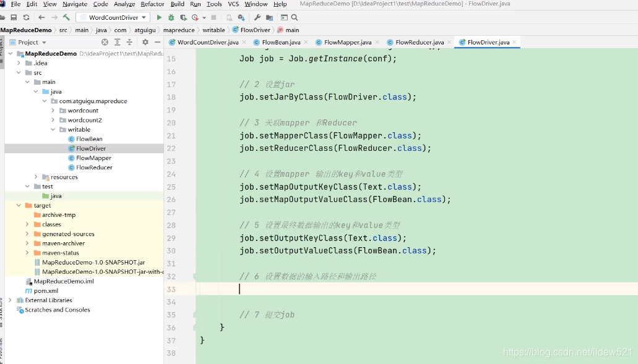This screenshot has height=364, width=638.
Task: Click the writable breadcrumb
Action: [213, 30]
